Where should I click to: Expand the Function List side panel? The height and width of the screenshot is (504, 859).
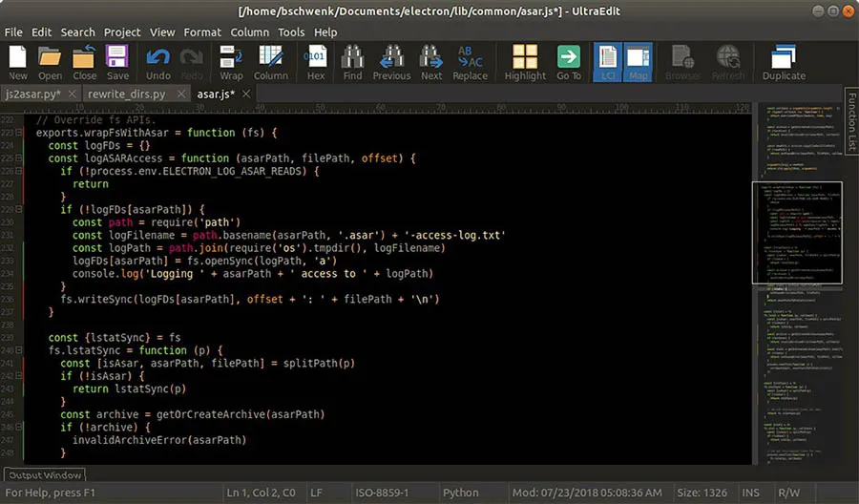[851, 119]
